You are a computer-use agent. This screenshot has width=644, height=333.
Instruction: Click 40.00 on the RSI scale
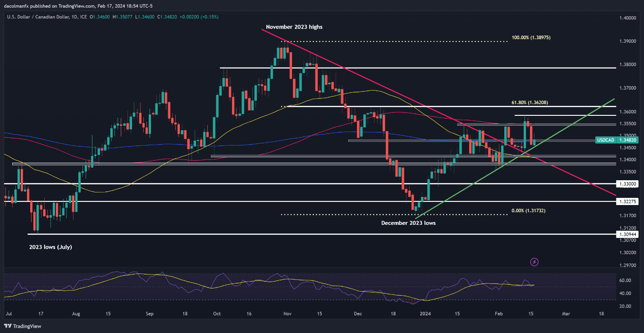coord(625,294)
